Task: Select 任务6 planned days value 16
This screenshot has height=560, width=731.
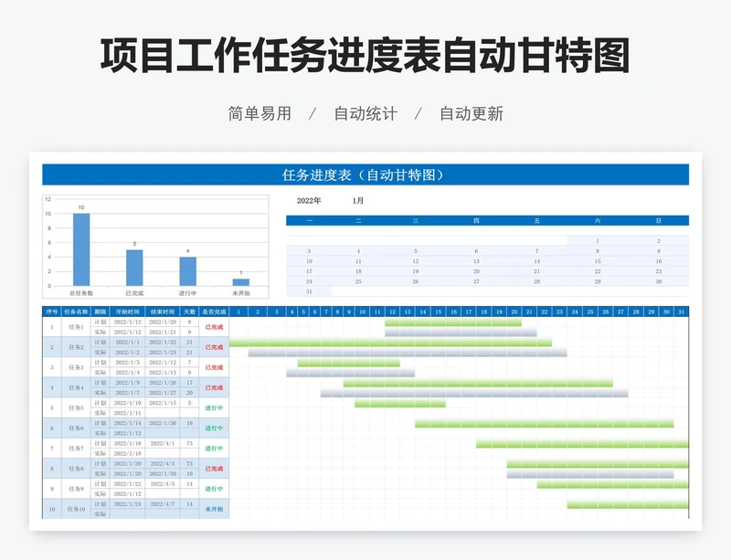Action: pyautogui.click(x=189, y=423)
